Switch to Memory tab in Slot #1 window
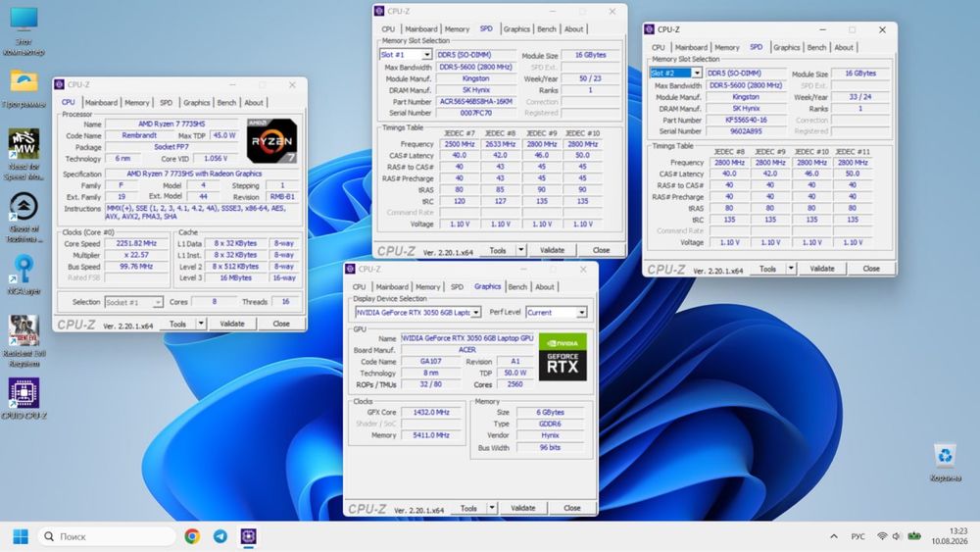980x552 pixels. [x=457, y=28]
